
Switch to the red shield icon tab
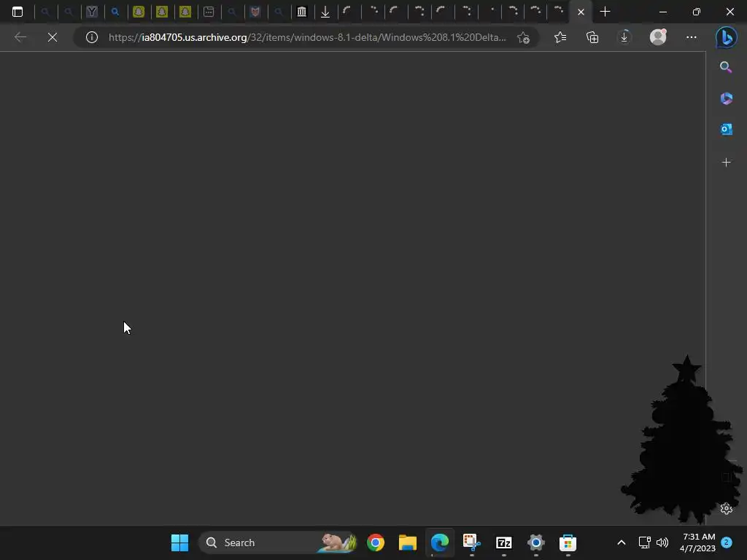(255, 12)
